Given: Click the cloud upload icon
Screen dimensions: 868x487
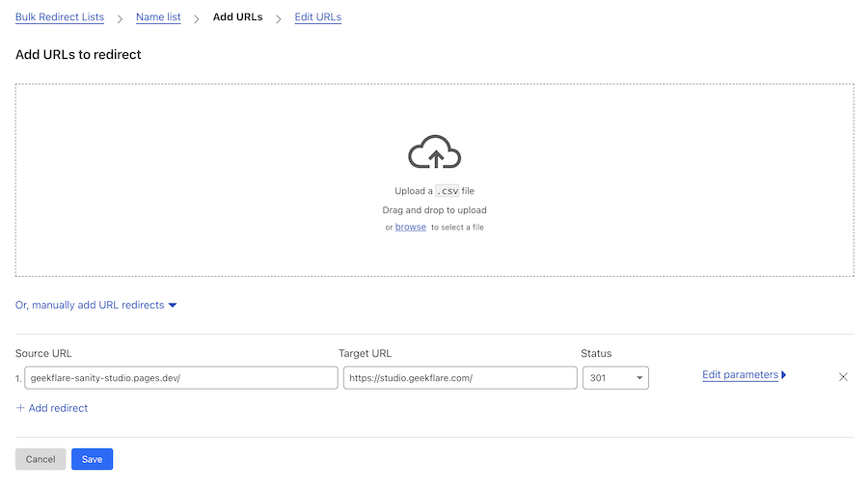Looking at the screenshot, I should tap(435, 151).
